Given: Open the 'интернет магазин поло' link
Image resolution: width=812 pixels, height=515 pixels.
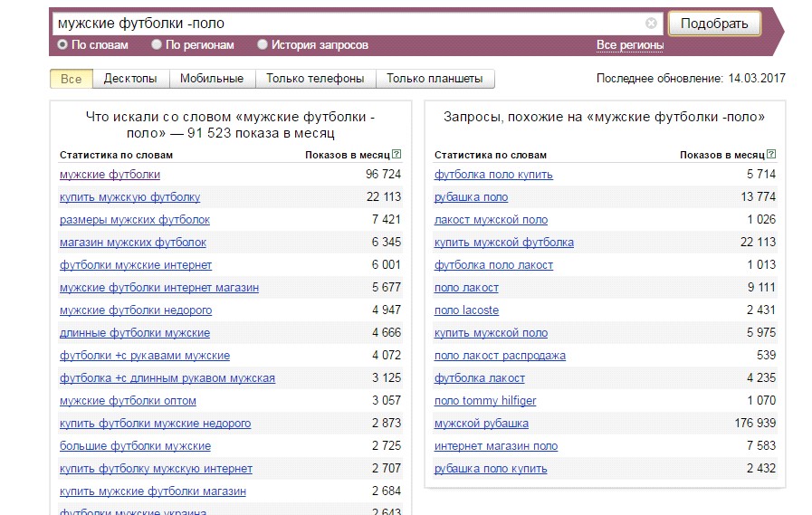Looking at the screenshot, I should (496, 446).
